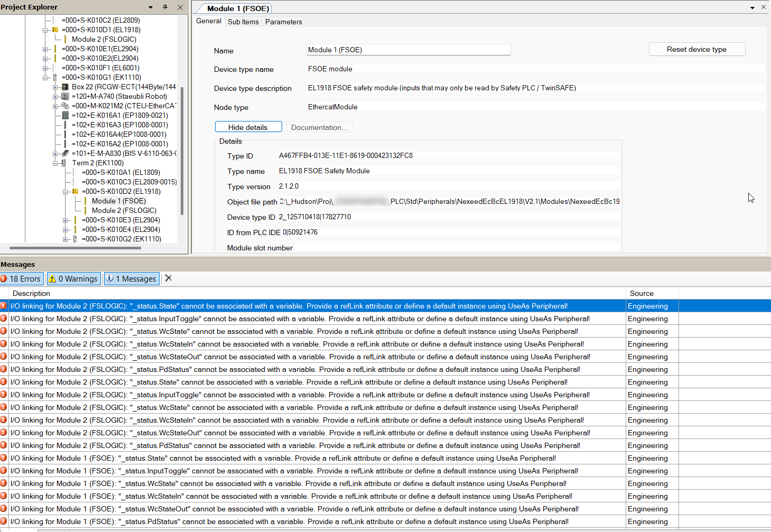
Task: Open the Project Explorer dropdown arrow
Action: (151, 7)
